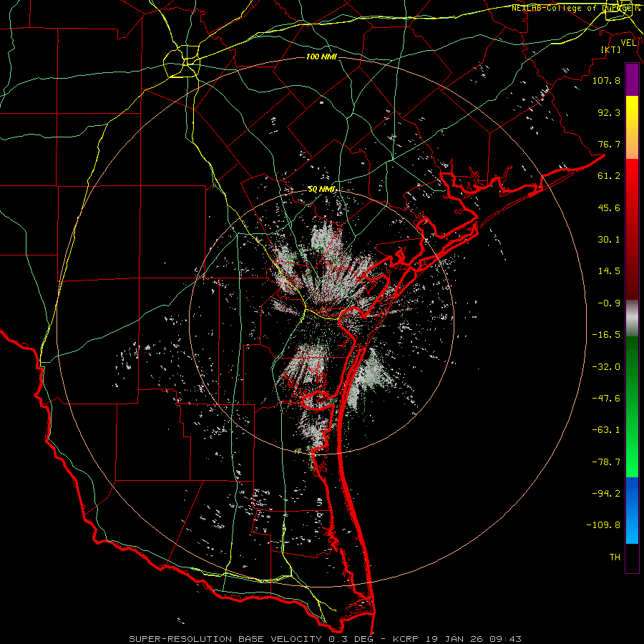Click the yellow-orange segment of the color bar
The height and width of the screenshot is (644, 644).
tap(632, 127)
